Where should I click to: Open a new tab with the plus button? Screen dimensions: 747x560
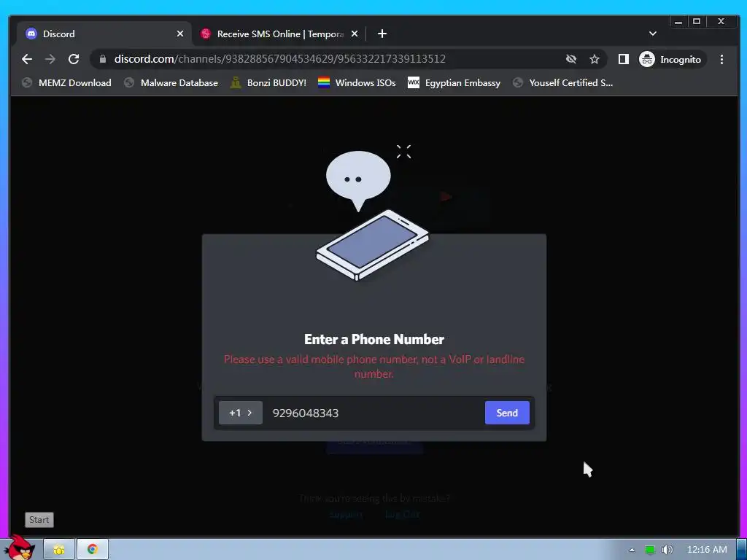382,34
